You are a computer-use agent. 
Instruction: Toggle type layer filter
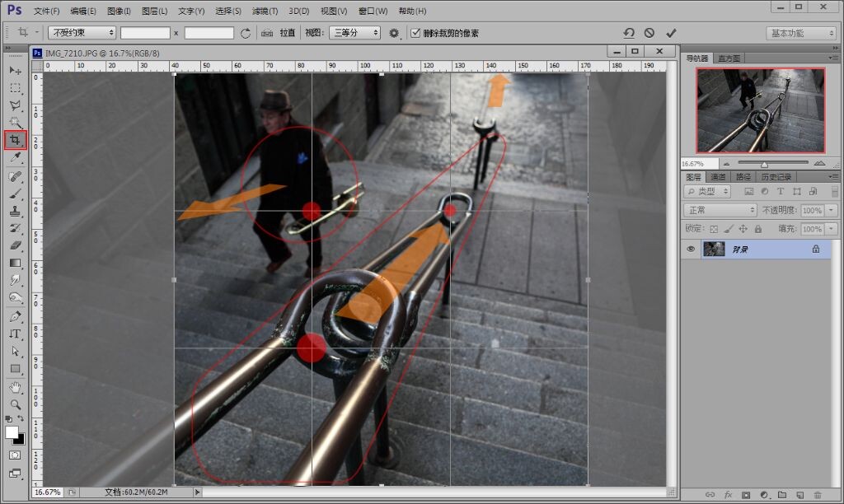click(781, 191)
